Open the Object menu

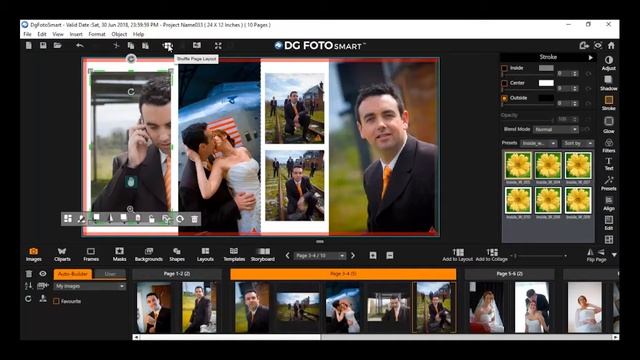119,34
